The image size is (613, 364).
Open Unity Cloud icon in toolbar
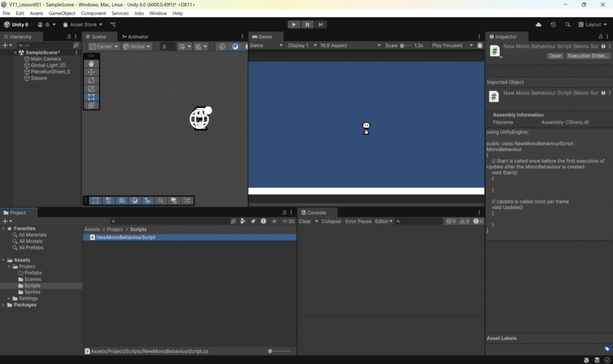[x=538, y=24]
